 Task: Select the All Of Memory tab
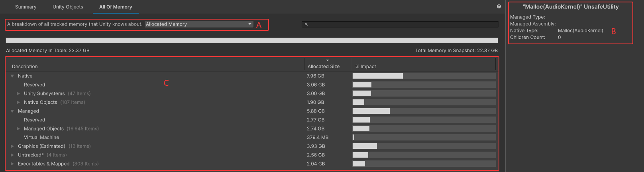[116, 7]
